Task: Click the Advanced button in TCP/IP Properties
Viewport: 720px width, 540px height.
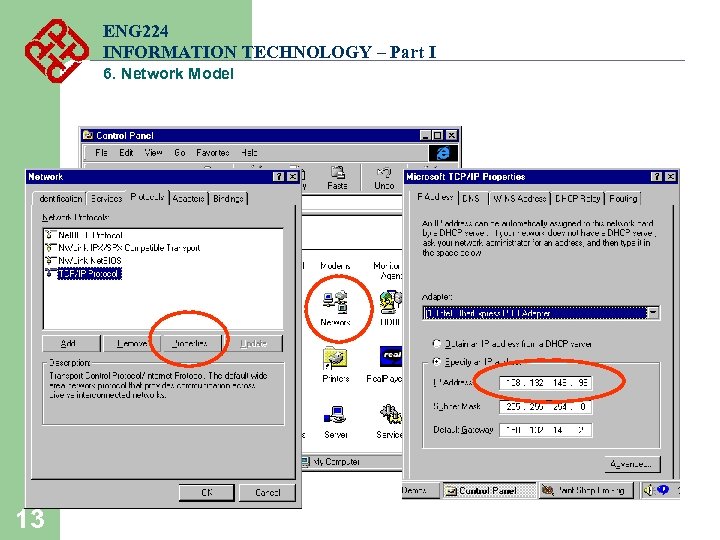Action: (632, 464)
